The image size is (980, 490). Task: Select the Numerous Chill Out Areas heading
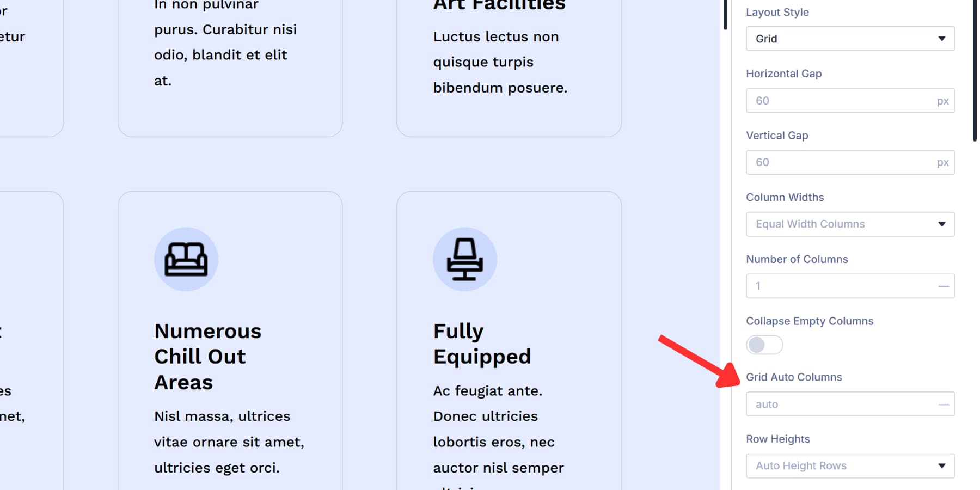coord(207,356)
